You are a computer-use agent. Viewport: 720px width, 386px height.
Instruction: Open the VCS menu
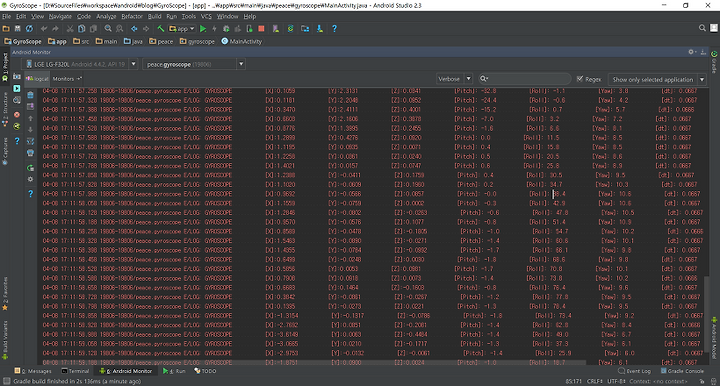206,16
